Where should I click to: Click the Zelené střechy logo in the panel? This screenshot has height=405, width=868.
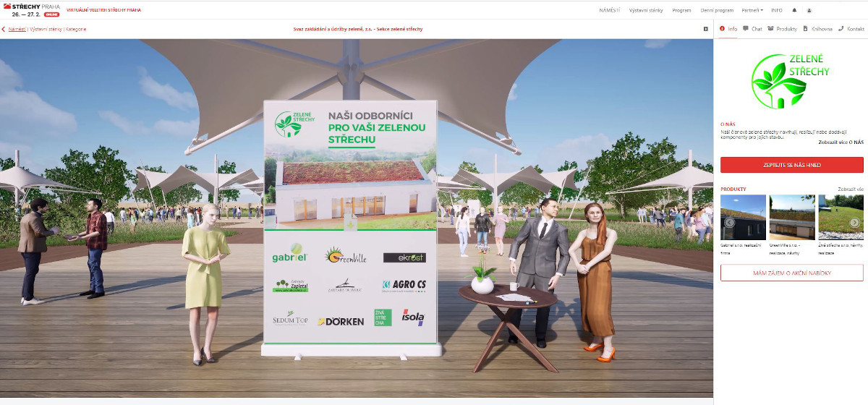click(791, 80)
